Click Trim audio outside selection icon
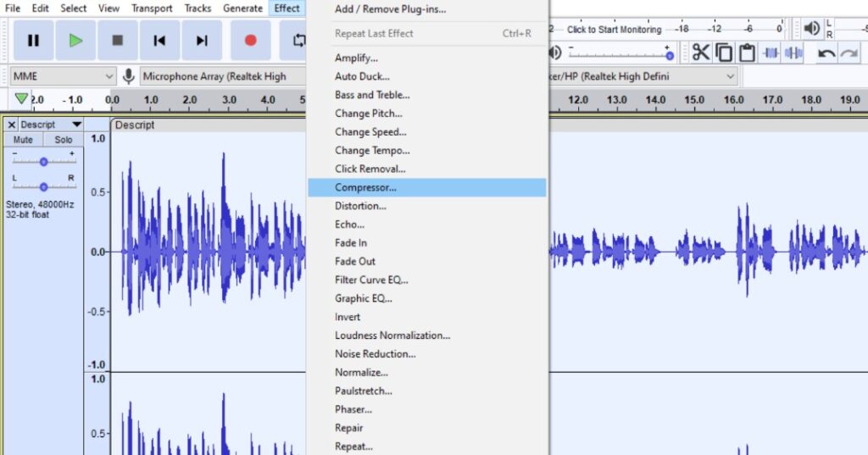Image resolution: width=868 pixels, height=455 pixels. click(x=771, y=53)
